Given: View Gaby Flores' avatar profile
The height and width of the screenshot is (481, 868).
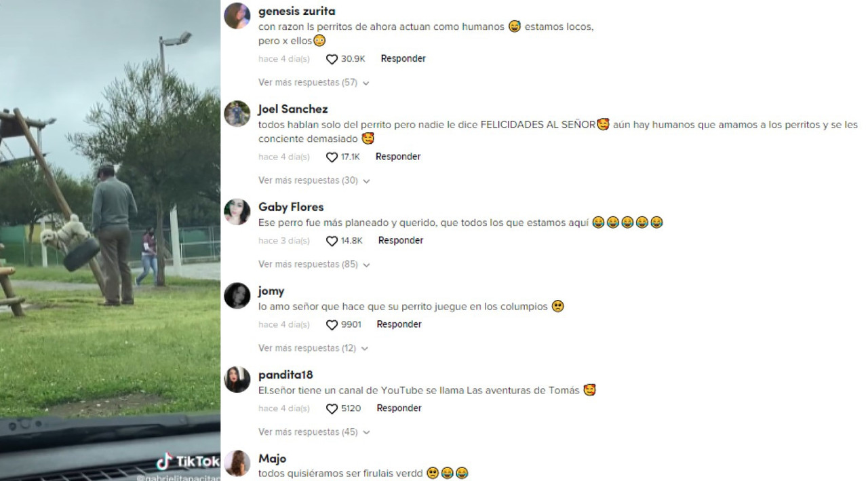Looking at the screenshot, I should pos(237,212).
